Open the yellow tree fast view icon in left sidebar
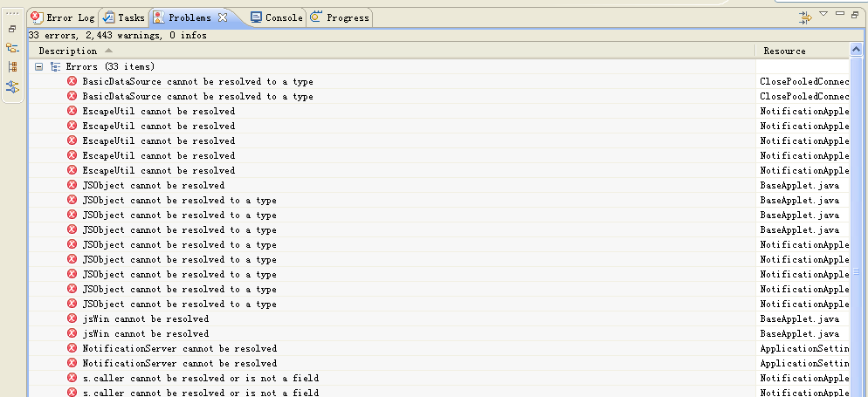 (x=12, y=48)
